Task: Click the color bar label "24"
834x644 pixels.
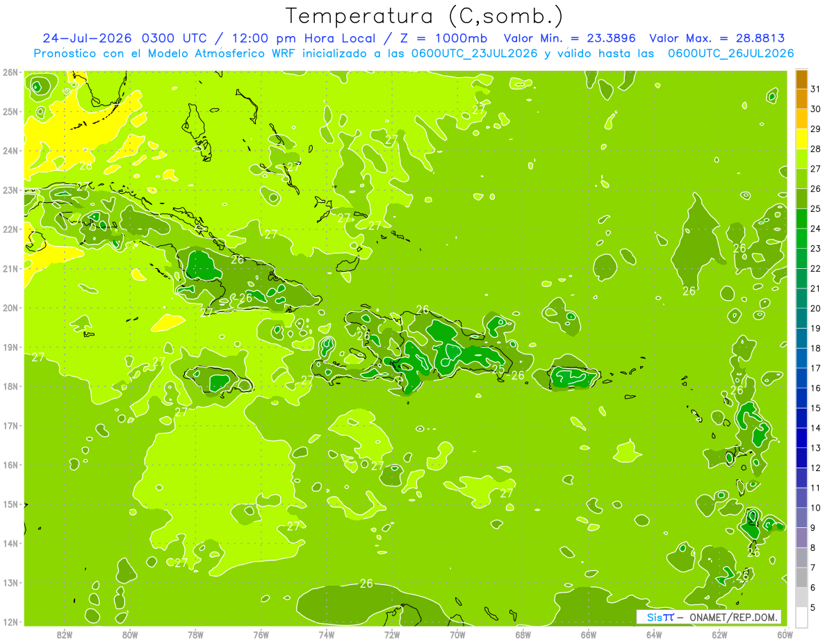Action: point(815,229)
